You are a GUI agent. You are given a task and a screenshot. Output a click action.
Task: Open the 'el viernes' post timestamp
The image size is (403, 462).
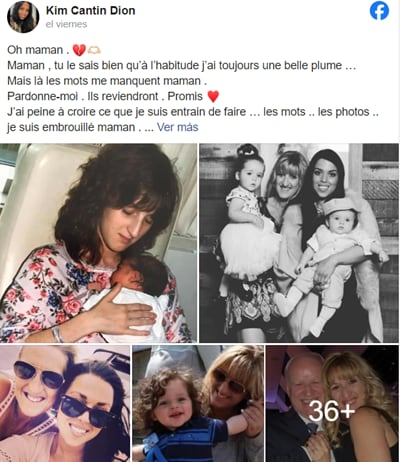coord(66,24)
